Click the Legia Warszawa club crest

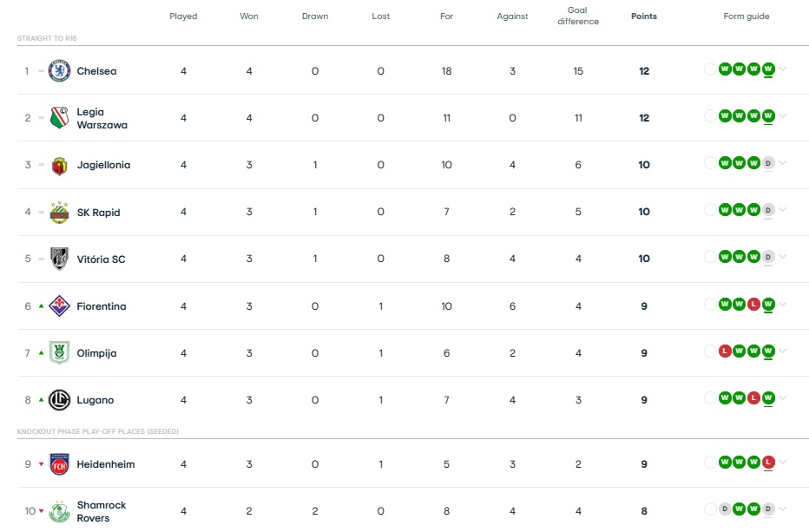pyautogui.click(x=59, y=118)
